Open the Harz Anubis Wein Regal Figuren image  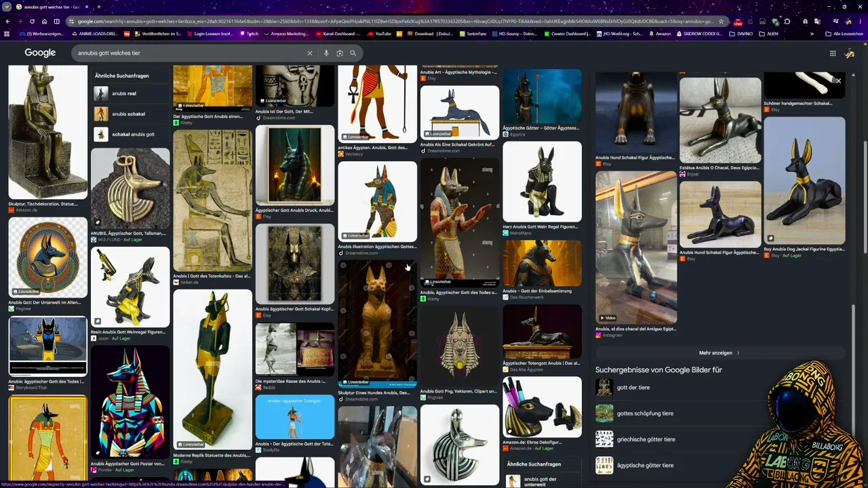542,182
